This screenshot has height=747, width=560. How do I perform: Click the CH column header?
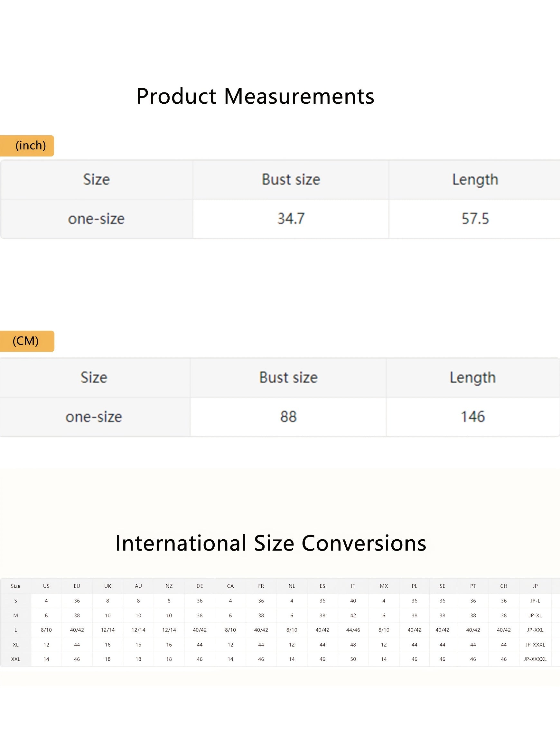504,586
